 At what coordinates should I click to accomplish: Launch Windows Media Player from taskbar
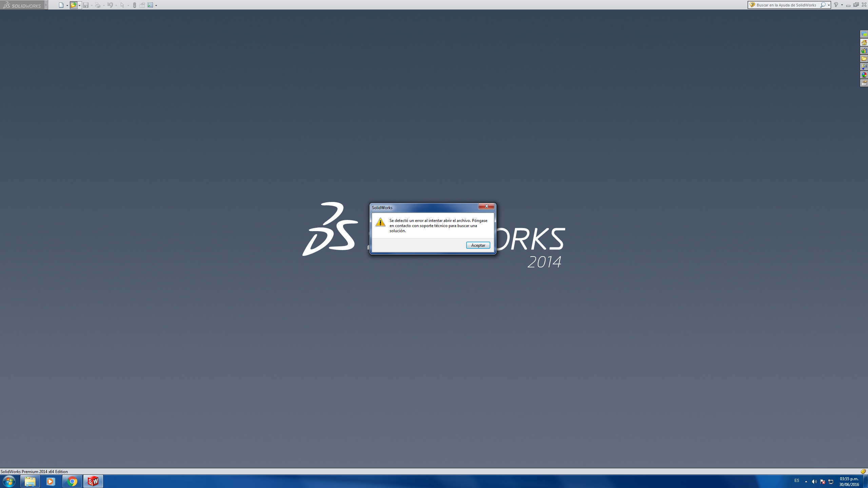(51, 481)
